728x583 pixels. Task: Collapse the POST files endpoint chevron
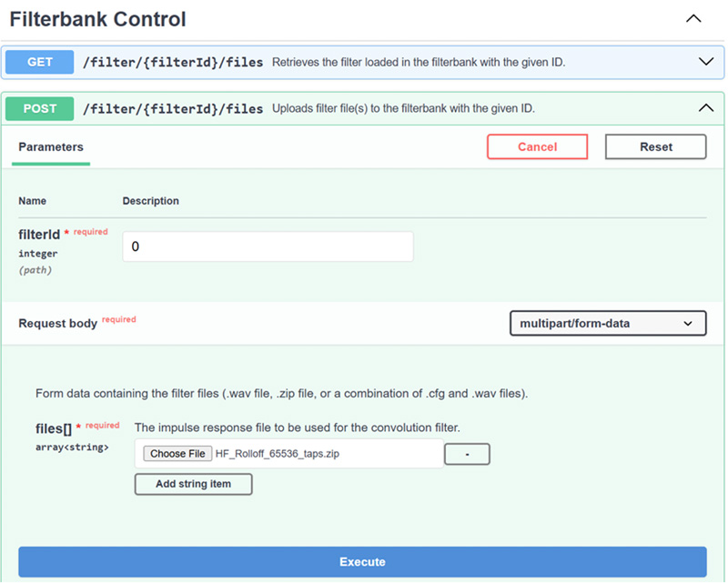tap(705, 108)
